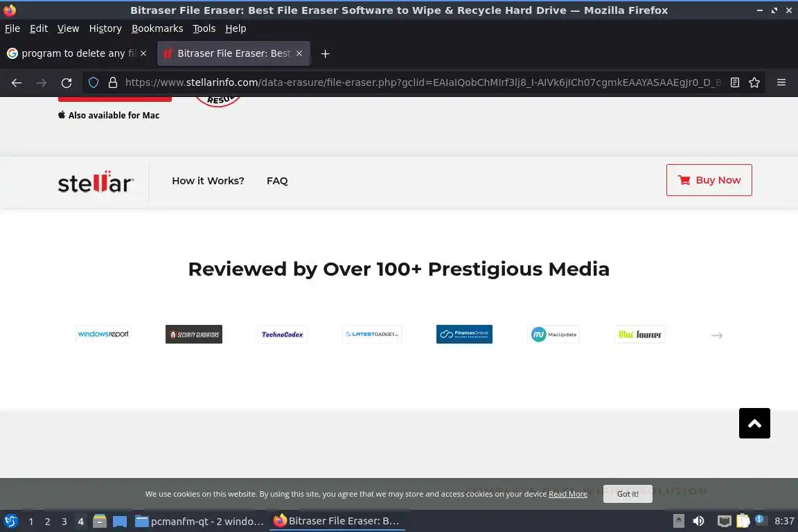Image resolution: width=798 pixels, height=532 pixels.
Task: Open the View menu
Action: coord(68,28)
